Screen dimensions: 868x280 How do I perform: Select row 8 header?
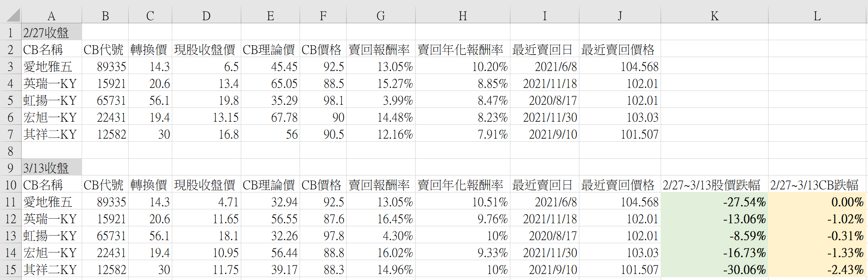[x=11, y=151]
